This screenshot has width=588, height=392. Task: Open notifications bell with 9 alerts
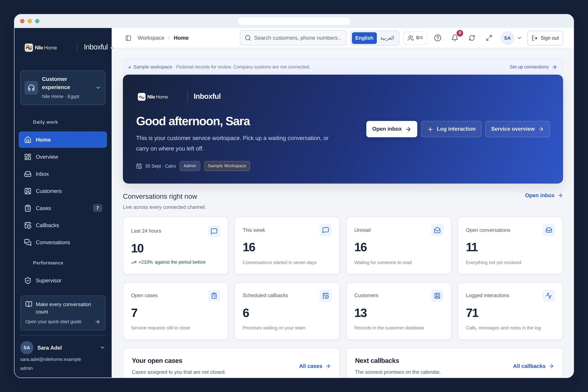(455, 38)
